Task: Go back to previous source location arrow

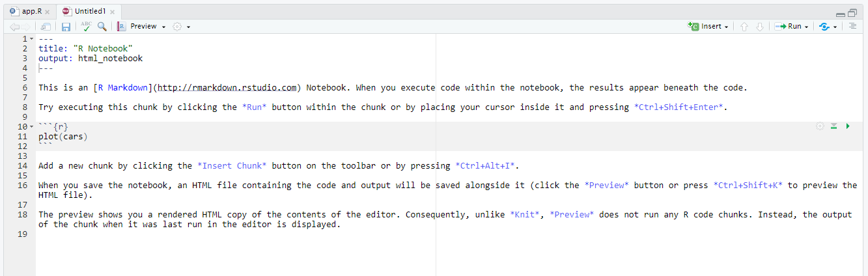Action: point(14,27)
